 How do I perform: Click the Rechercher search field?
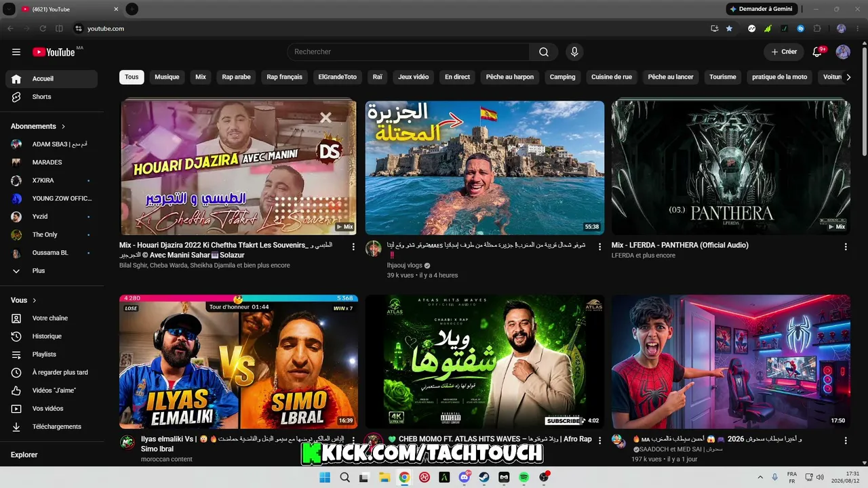pyautogui.click(x=408, y=52)
